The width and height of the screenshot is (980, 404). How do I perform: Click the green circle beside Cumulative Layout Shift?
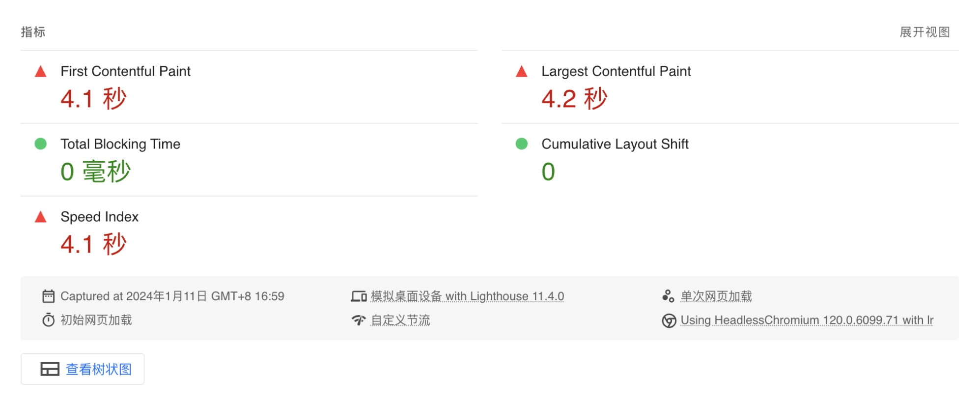pyautogui.click(x=522, y=144)
